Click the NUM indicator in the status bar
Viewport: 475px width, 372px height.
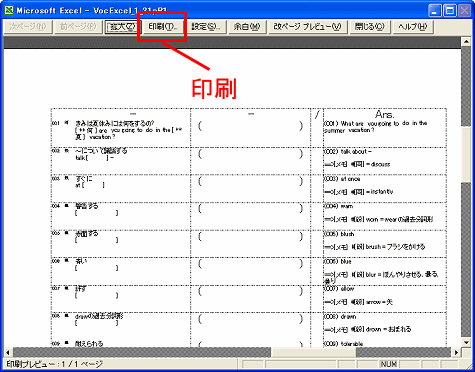click(389, 364)
